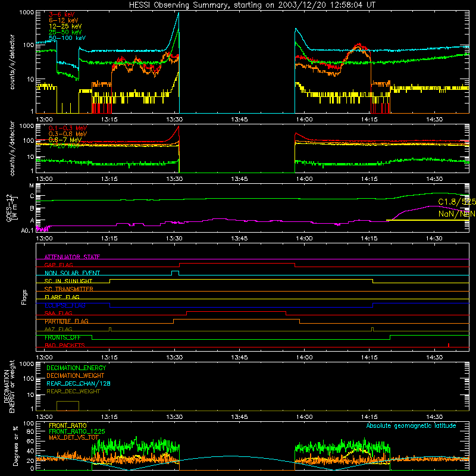Click the 14:00 tick label under the second plot

304,179
